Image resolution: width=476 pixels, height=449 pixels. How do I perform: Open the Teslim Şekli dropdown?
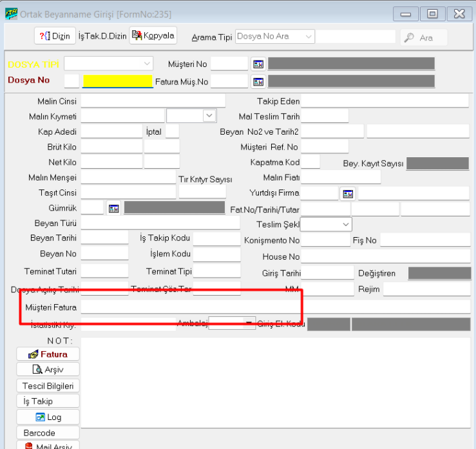tap(346, 225)
